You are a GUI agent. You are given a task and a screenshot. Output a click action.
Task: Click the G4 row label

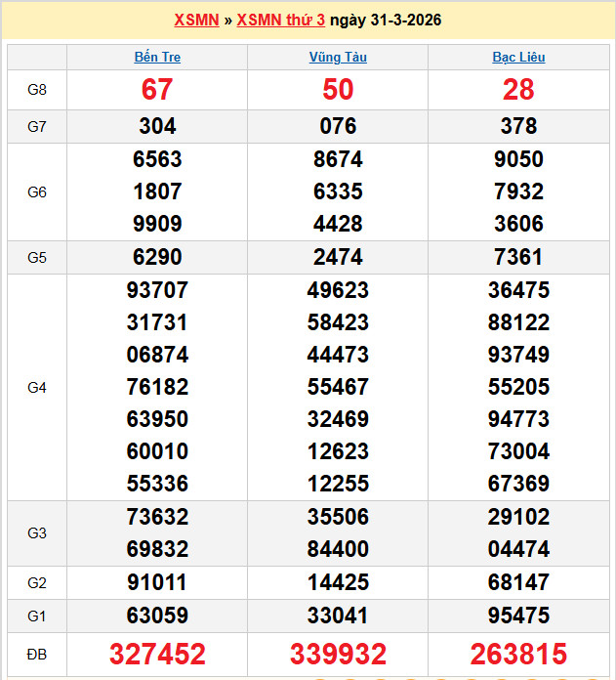click(x=37, y=388)
